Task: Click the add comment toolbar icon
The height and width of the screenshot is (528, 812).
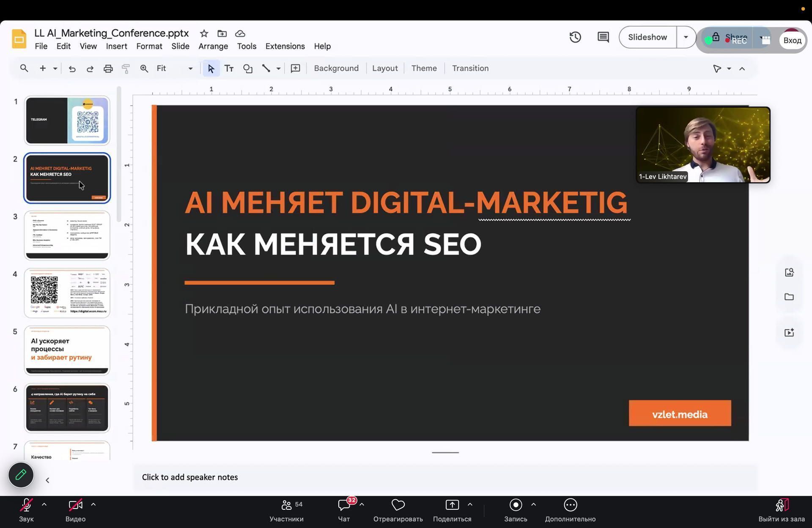Action: tap(295, 68)
